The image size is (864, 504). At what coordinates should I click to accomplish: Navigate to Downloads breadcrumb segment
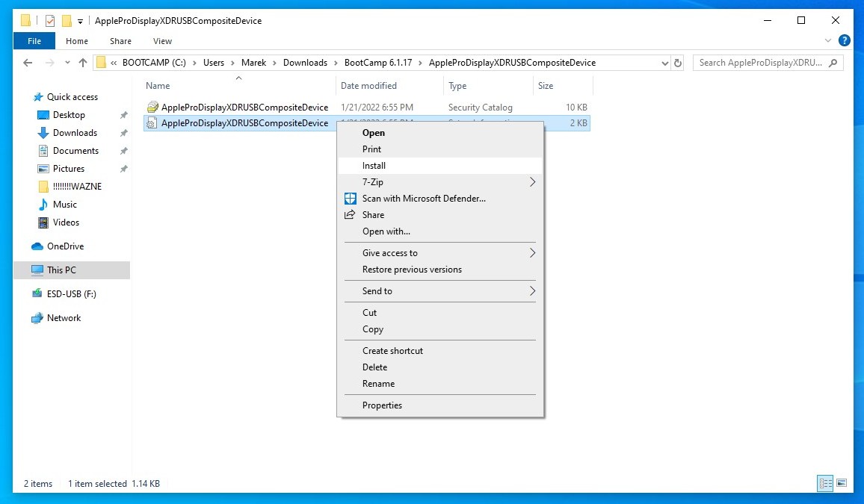305,63
